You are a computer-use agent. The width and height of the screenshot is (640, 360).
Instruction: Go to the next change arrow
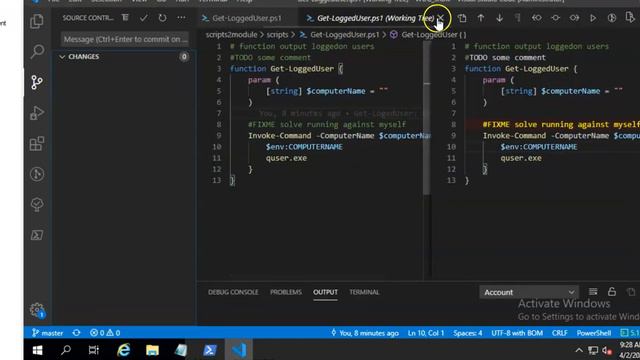pos(499,18)
